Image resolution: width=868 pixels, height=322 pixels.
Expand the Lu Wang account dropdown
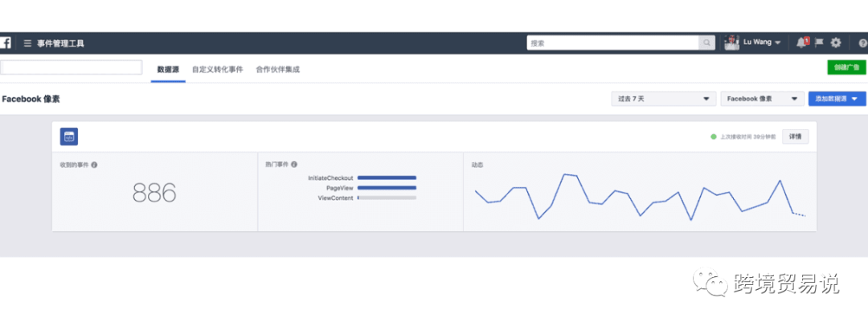tap(778, 43)
